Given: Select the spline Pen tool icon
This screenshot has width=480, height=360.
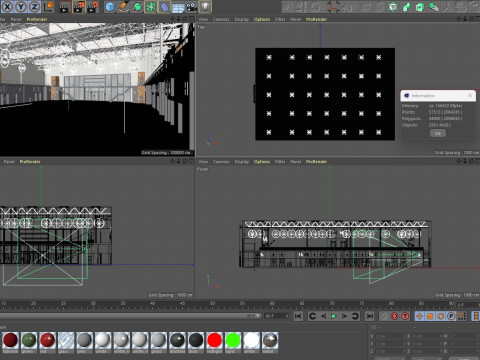Looking at the screenshot, I should click(x=124, y=7).
